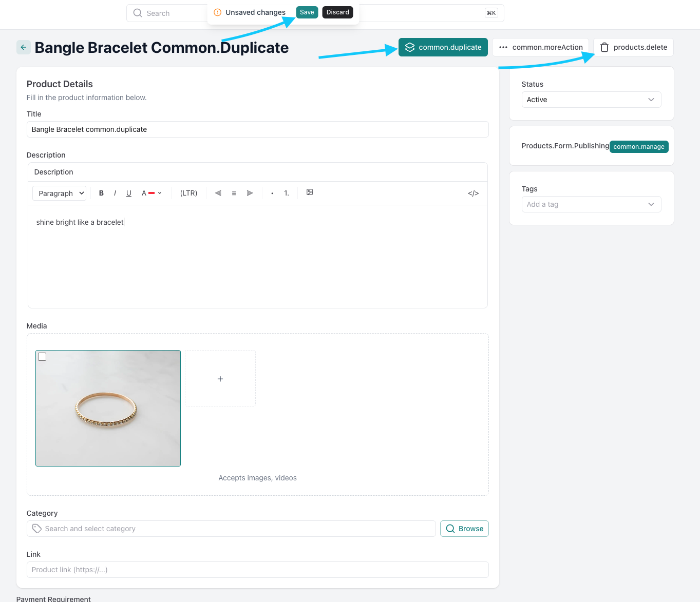This screenshot has width=700, height=602.
Task: Align description text to the right
Action: pos(250,193)
